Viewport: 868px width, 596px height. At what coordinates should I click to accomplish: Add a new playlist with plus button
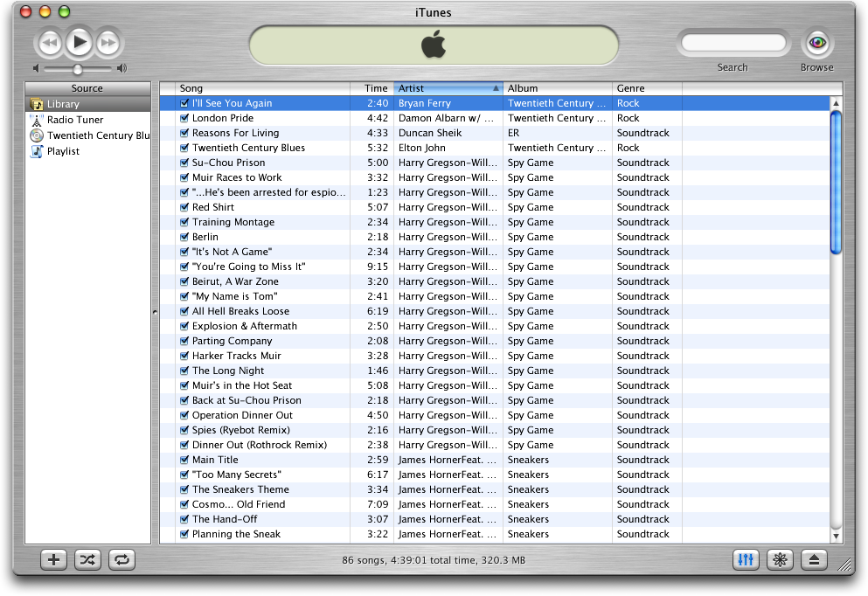tap(54, 560)
